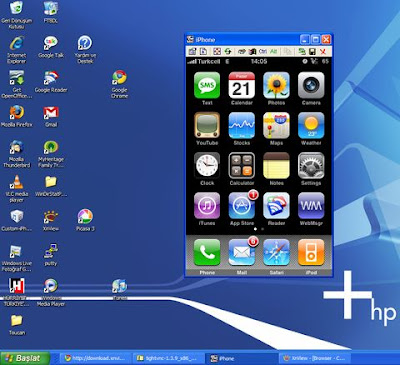Switch to the http://download Chrome taskbar item
Screen dimensions: 400x365
95,358
